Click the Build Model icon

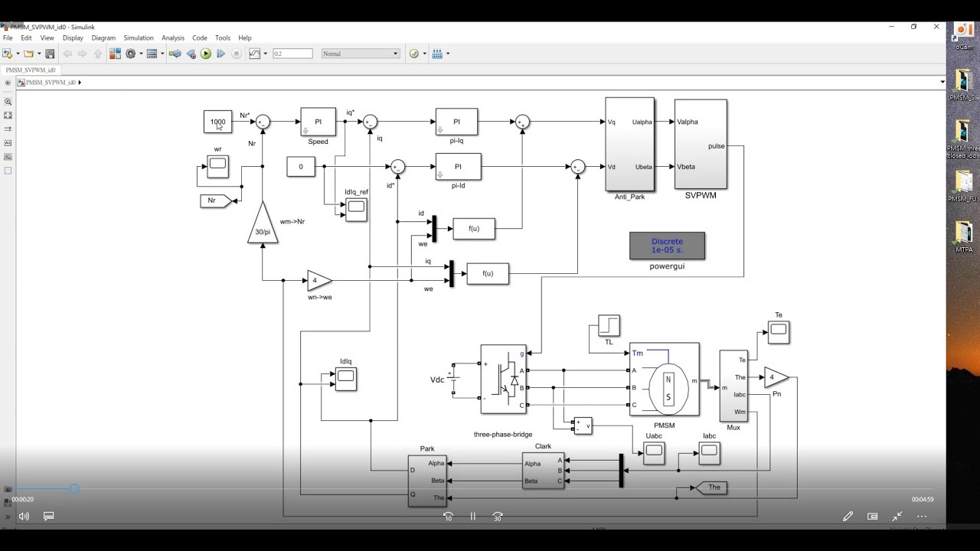click(437, 54)
